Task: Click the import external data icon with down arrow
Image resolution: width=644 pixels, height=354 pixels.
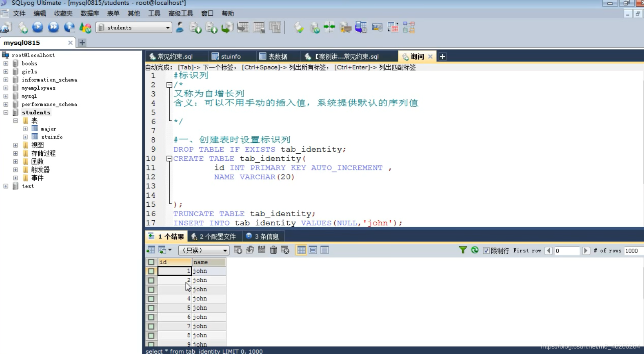Action: (196, 28)
